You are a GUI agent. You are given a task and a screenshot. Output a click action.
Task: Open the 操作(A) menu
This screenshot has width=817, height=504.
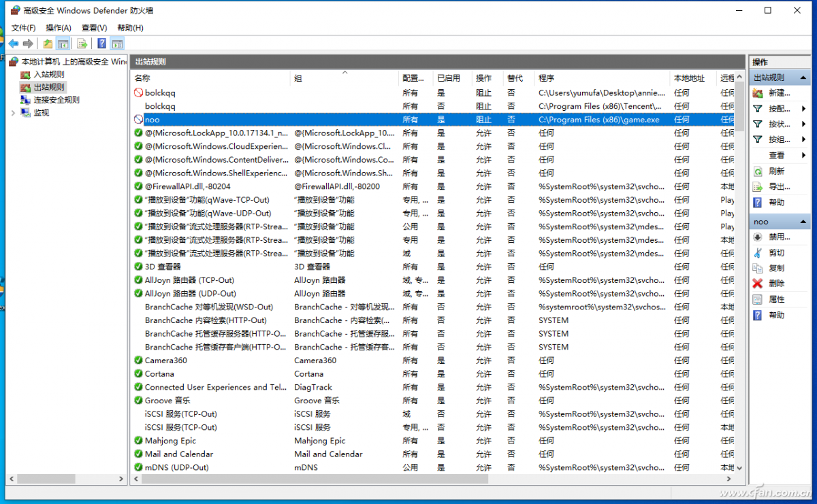pos(59,28)
